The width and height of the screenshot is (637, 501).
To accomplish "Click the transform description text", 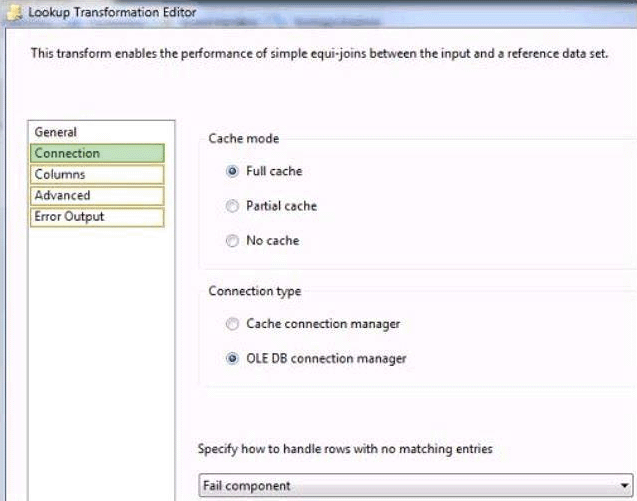I will [318, 54].
